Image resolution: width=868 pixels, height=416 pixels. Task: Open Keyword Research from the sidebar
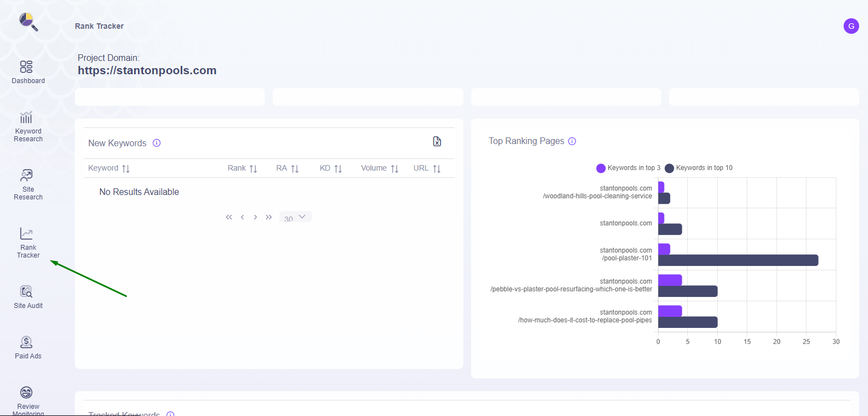pos(27,117)
